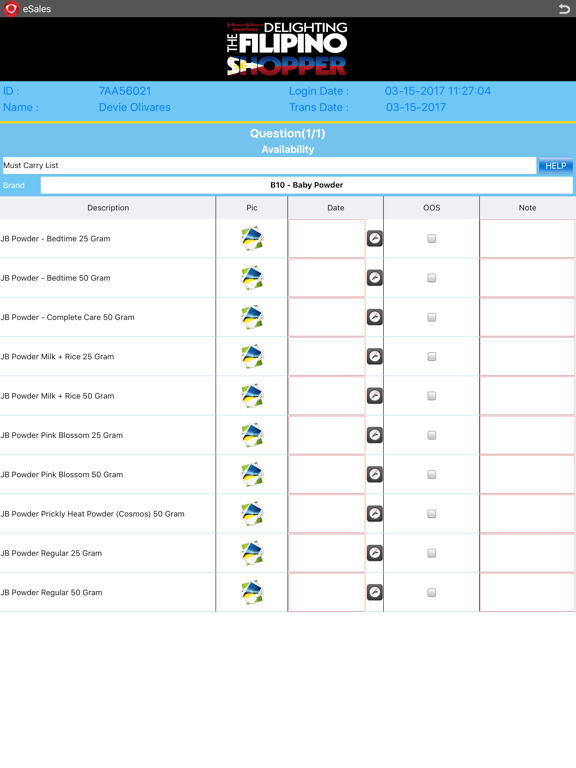The height and width of the screenshot is (768, 576).
Task: Open picture for Complete Care 50 Gram
Action: 252,317
